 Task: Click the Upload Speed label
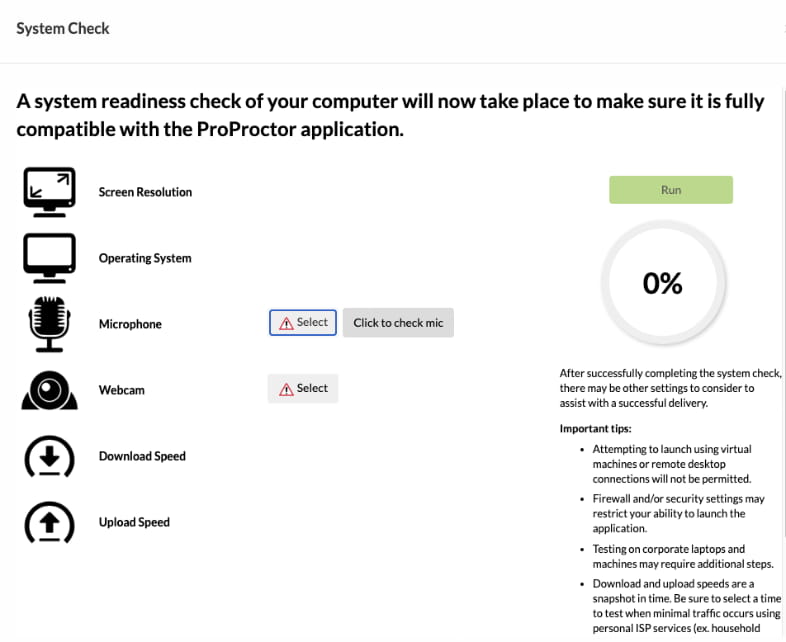[134, 522]
